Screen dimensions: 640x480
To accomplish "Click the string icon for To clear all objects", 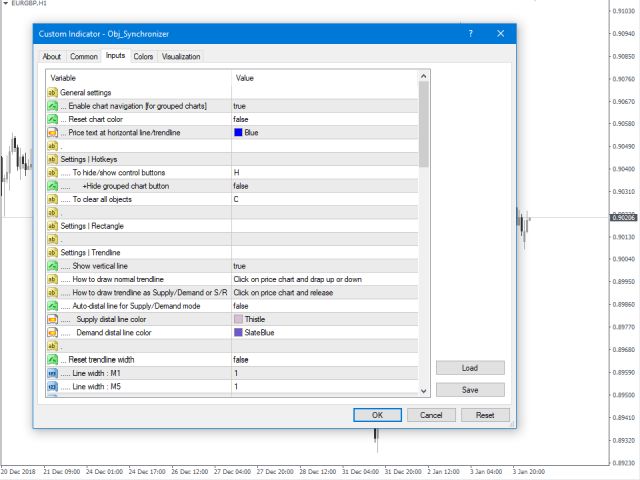I will point(52,199).
